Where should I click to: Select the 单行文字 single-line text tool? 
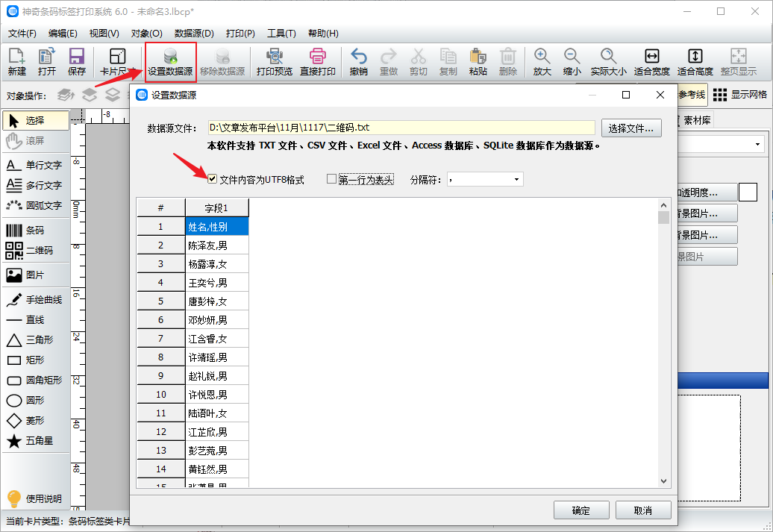click(x=36, y=165)
